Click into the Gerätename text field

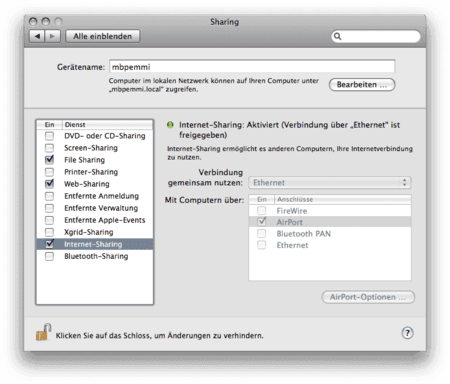(x=252, y=67)
